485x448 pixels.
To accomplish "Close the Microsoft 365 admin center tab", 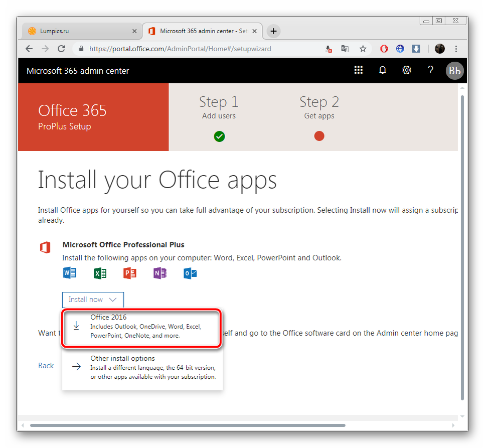I will [x=254, y=31].
